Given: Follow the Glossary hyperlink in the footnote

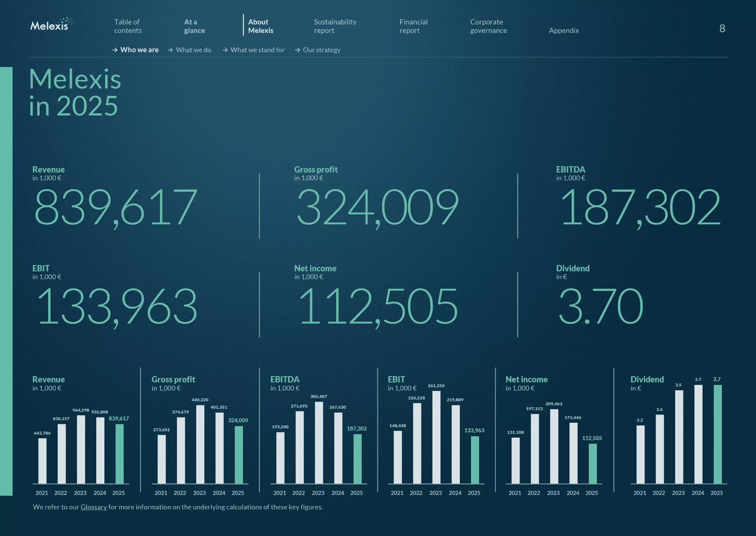Looking at the screenshot, I should 94,507.
